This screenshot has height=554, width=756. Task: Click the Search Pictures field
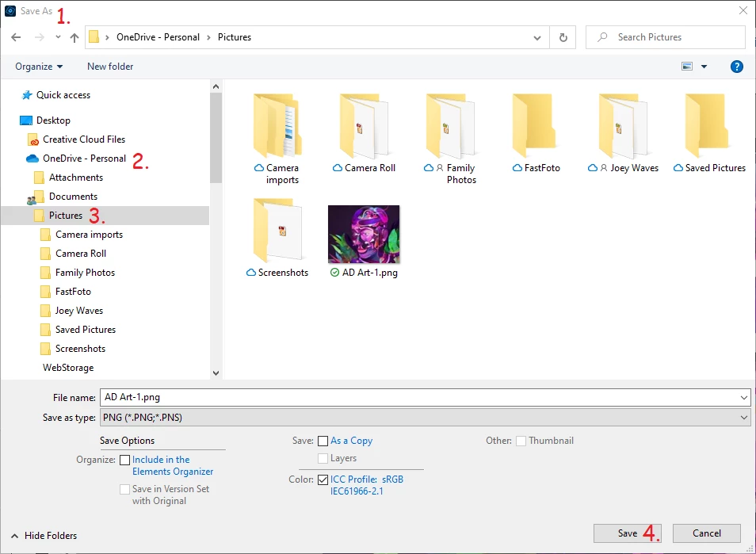click(666, 37)
